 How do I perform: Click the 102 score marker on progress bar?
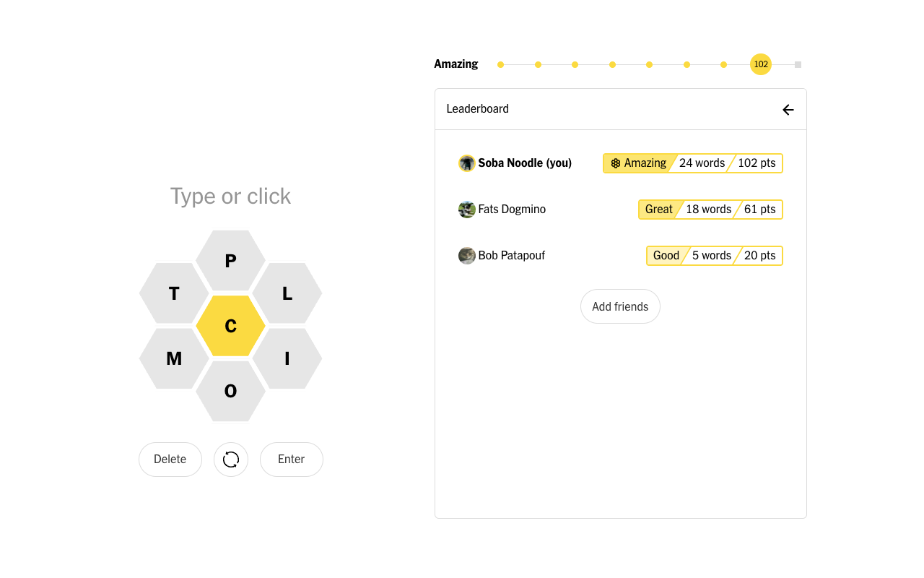(x=761, y=64)
